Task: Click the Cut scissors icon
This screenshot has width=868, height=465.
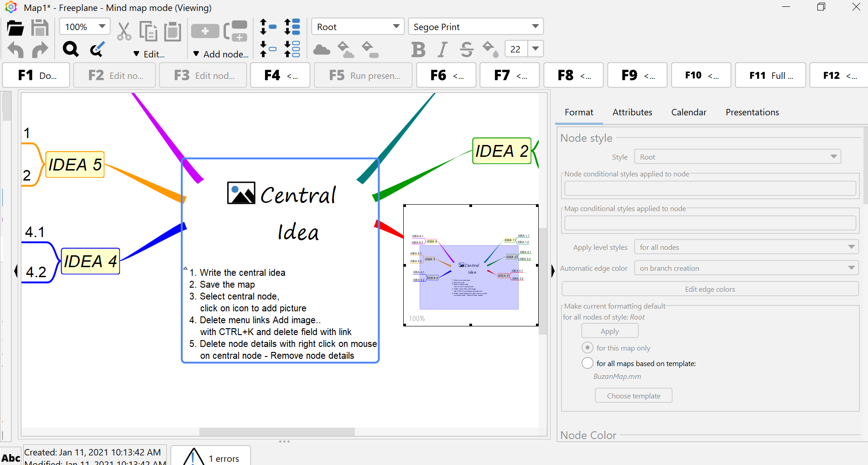Action: 124,31
